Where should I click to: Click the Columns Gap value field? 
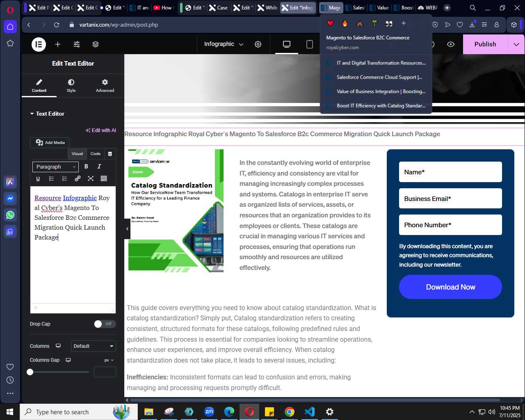click(x=105, y=372)
